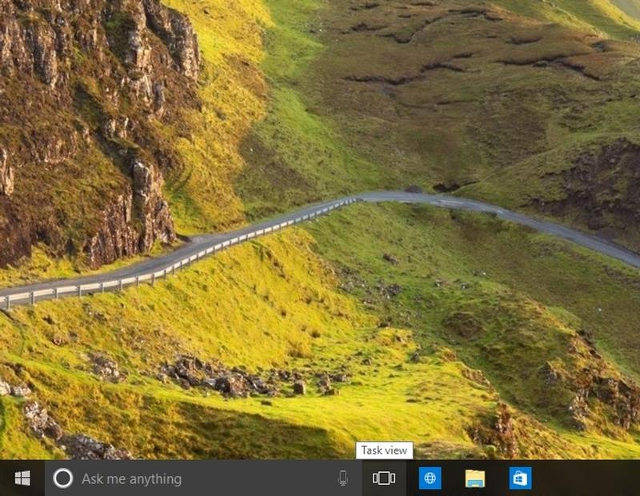The width and height of the screenshot is (640, 496).
Task: Click empty taskbar gap between search and Task view
Action: (x=361, y=478)
